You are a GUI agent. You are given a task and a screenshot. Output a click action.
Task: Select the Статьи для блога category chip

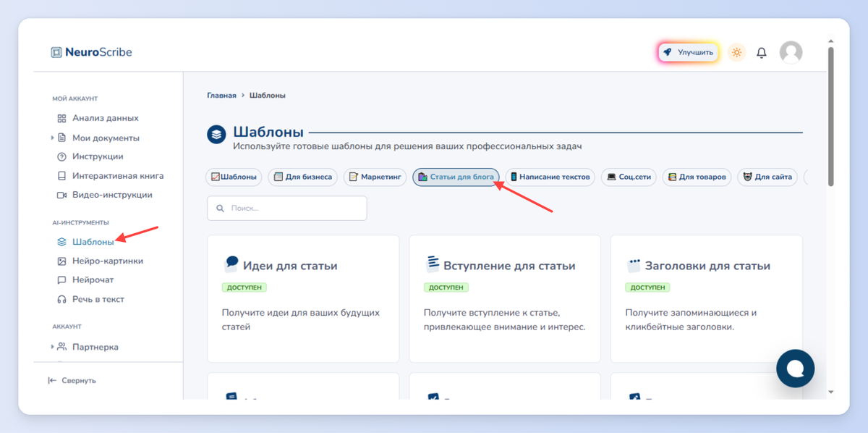coord(456,177)
